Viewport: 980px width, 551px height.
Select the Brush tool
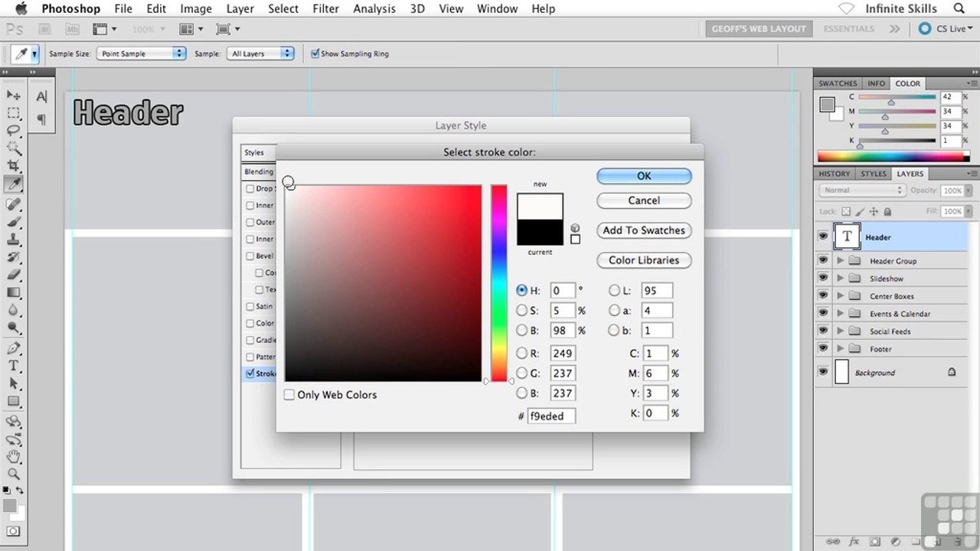[x=14, y=221]
